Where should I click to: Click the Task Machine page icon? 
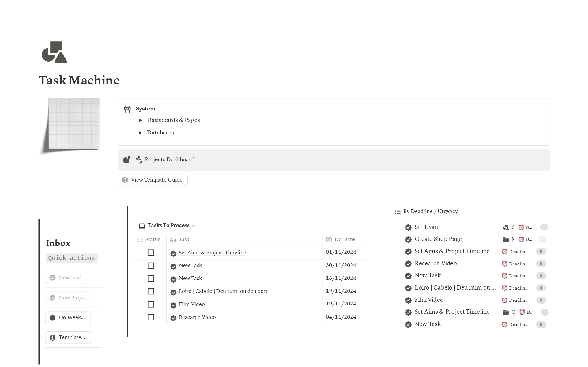54,53
